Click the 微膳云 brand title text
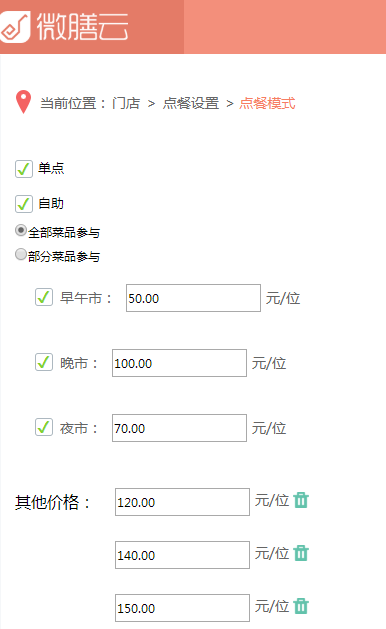Screen dimensions: 386x629 82,26
